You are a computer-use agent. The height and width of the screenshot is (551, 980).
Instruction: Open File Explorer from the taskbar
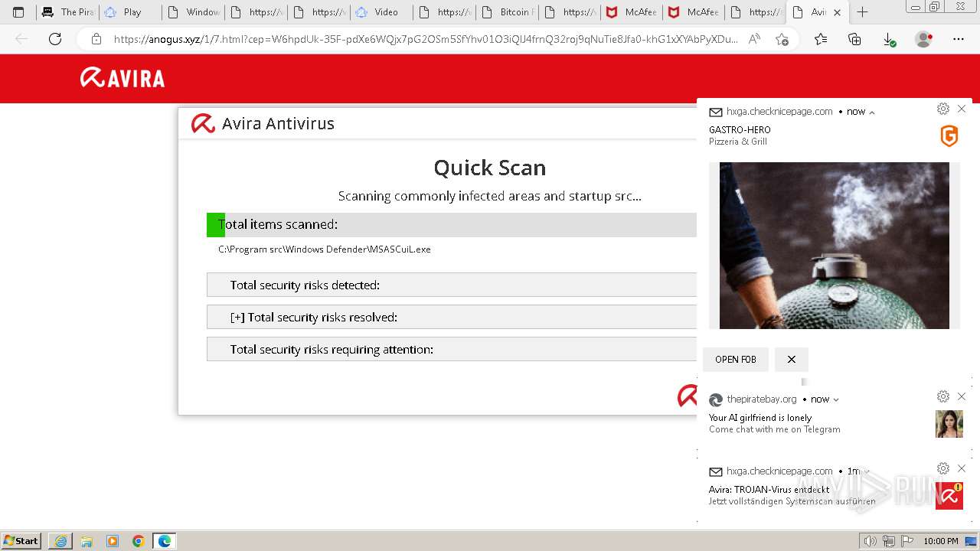(87, 541)
